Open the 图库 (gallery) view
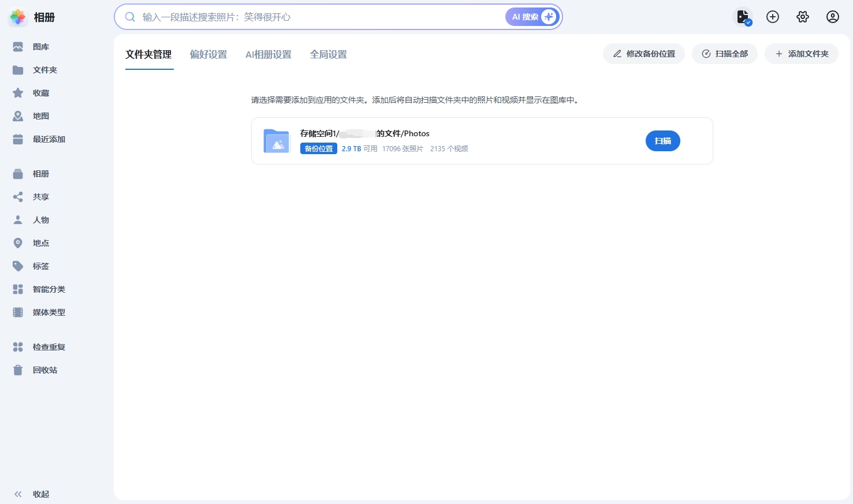The width and height of the screenshot is (853, 504). (40, 46)
